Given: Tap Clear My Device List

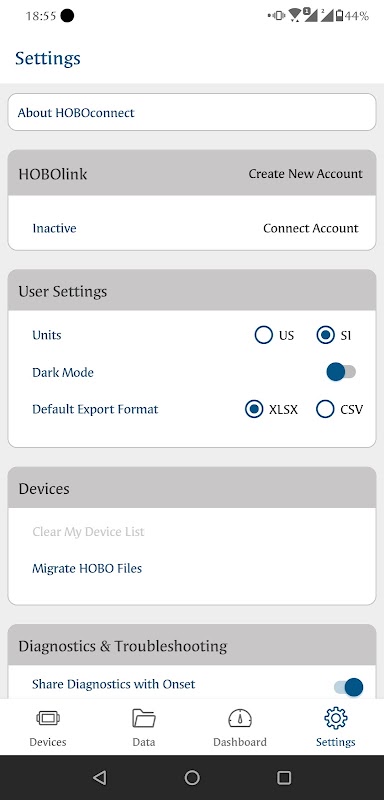Looking at the screenshot, I should tap(88, 532).
